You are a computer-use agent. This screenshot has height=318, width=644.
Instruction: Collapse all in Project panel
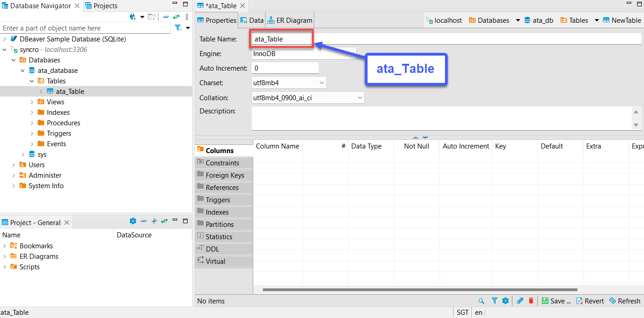coord(143,221)
